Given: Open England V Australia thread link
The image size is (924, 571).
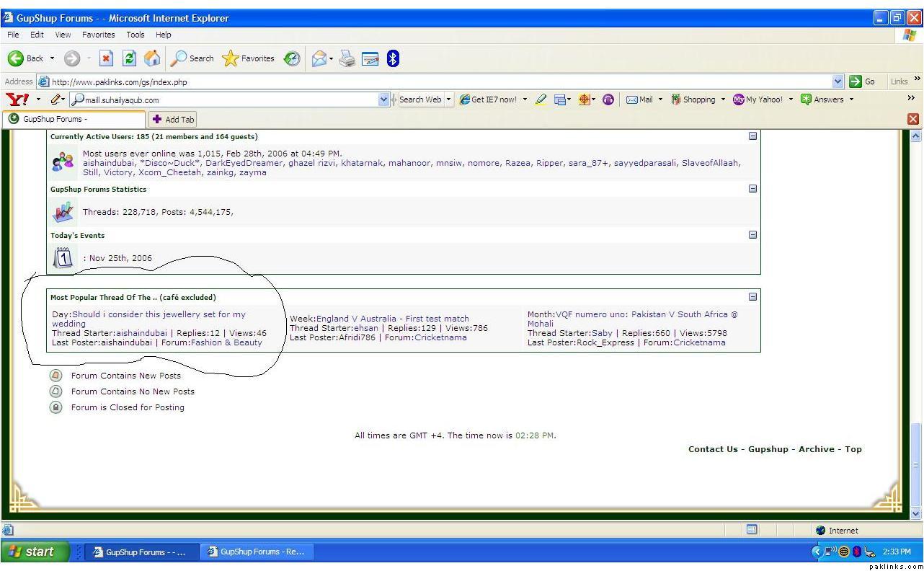Looking at the screenshot, I should (x=392, y=319).
